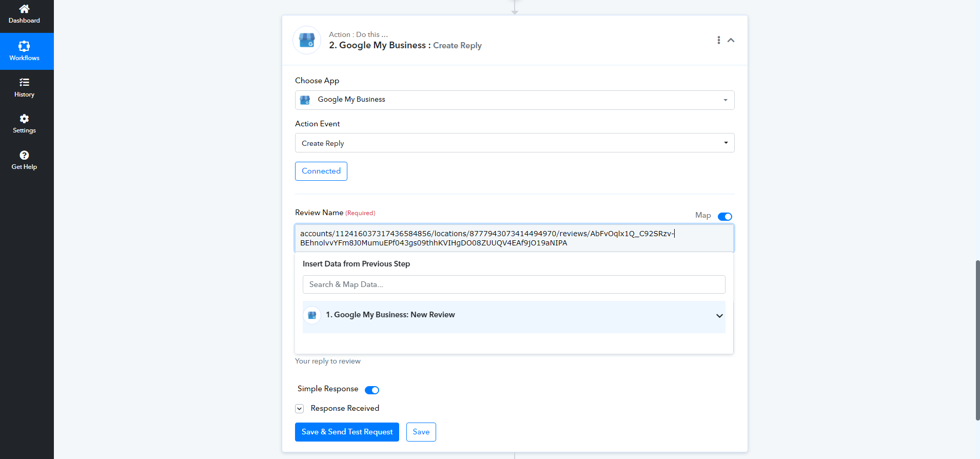Open the Choose App dropdown

(x=515, y=100)
